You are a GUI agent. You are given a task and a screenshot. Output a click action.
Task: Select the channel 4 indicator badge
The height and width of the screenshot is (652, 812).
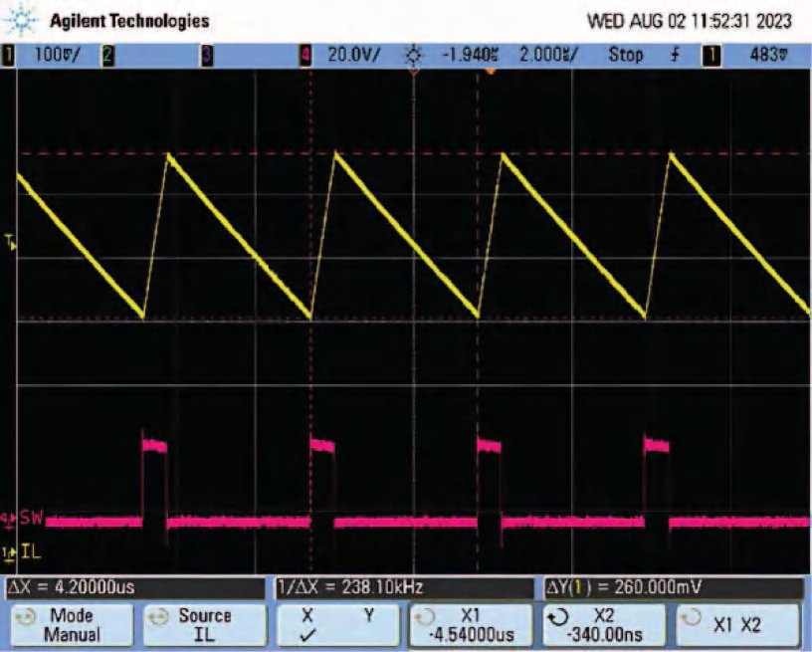(x=306, y=55)
